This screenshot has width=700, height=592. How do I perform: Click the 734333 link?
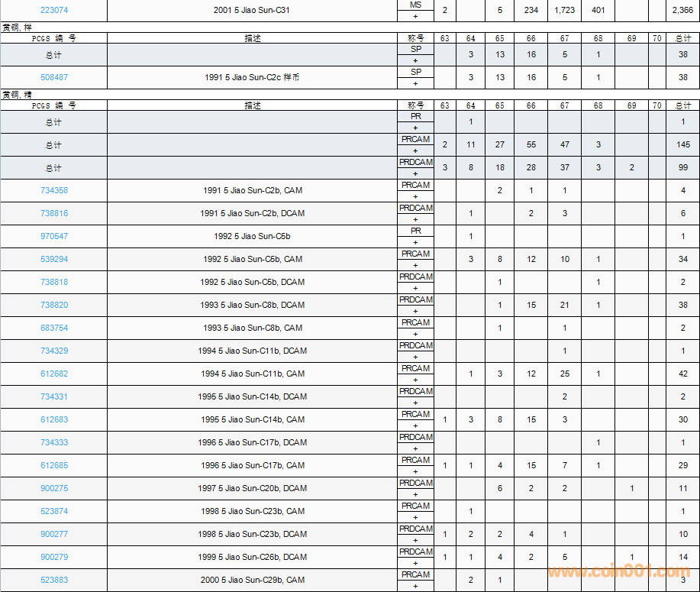pos(53,442)
